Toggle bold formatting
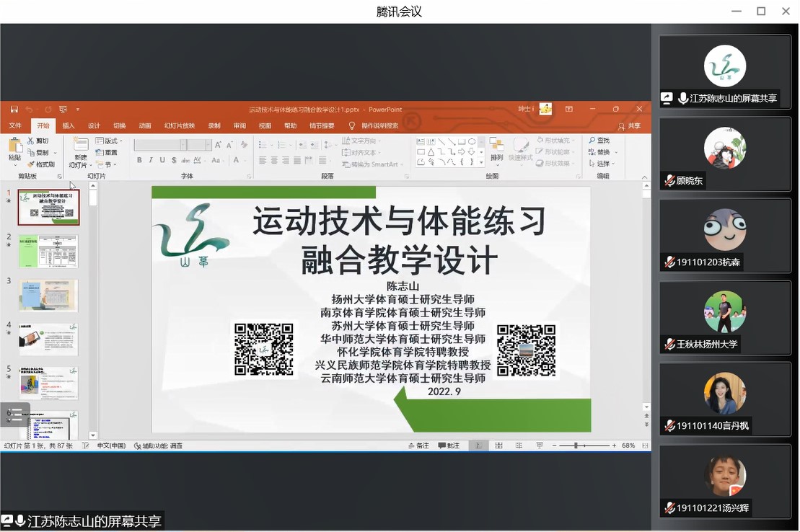This screenshot has height=532, width=800. (x=140, y=160)
